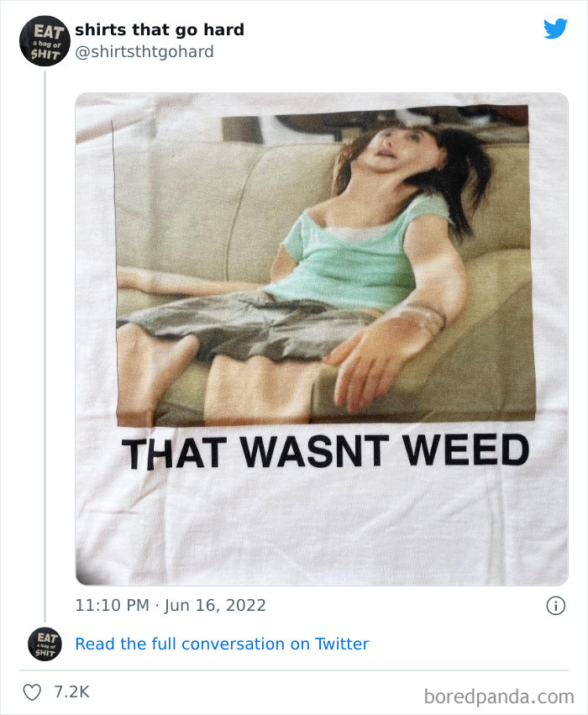This screenshot has width=588, height=715.
Task: Open the white t-shirt photo in the tweet
Action: pyautogui.click(x=322, y=339)
